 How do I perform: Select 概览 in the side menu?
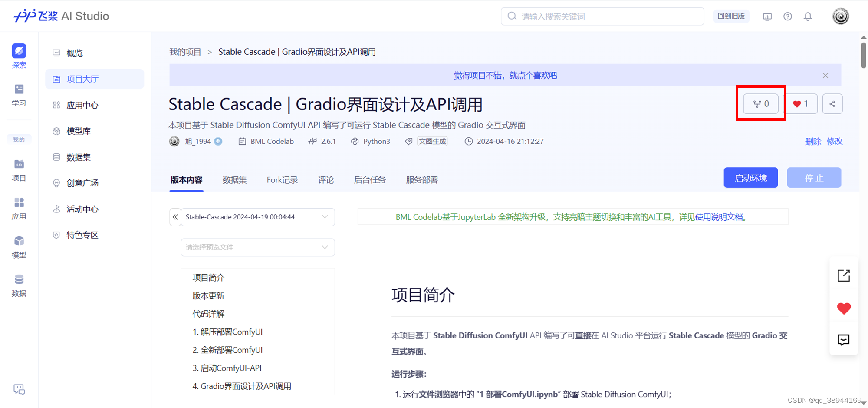[95, 53]
